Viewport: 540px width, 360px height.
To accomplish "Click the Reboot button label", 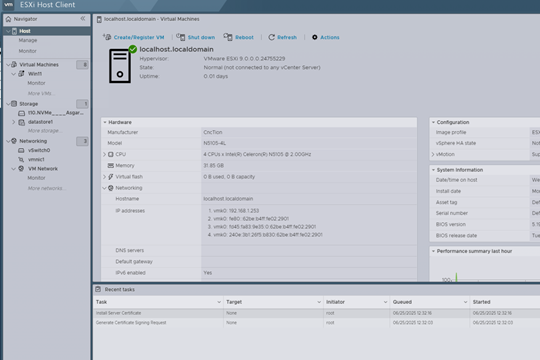I will coord(244,37).
